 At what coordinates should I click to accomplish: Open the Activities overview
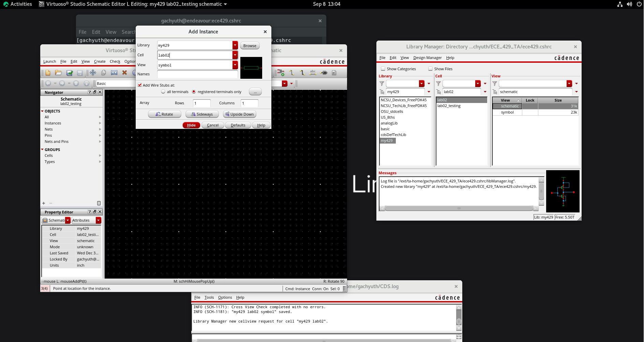point(18,4)
